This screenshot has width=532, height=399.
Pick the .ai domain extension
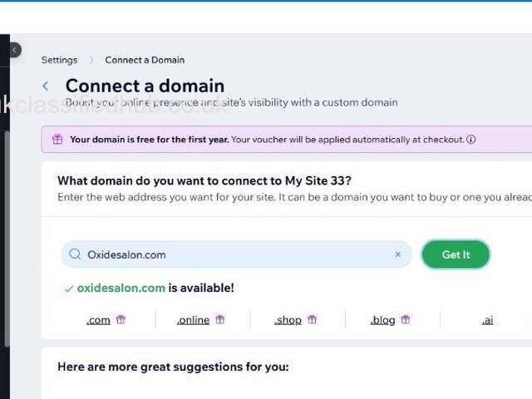(487, 320)
